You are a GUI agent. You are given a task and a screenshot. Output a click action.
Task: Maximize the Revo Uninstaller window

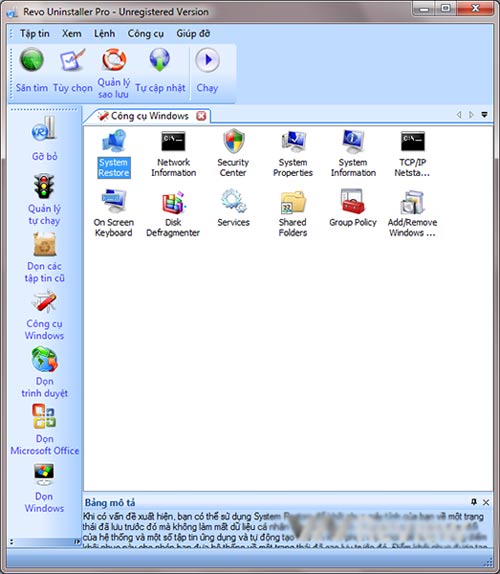tap(445, 9)
